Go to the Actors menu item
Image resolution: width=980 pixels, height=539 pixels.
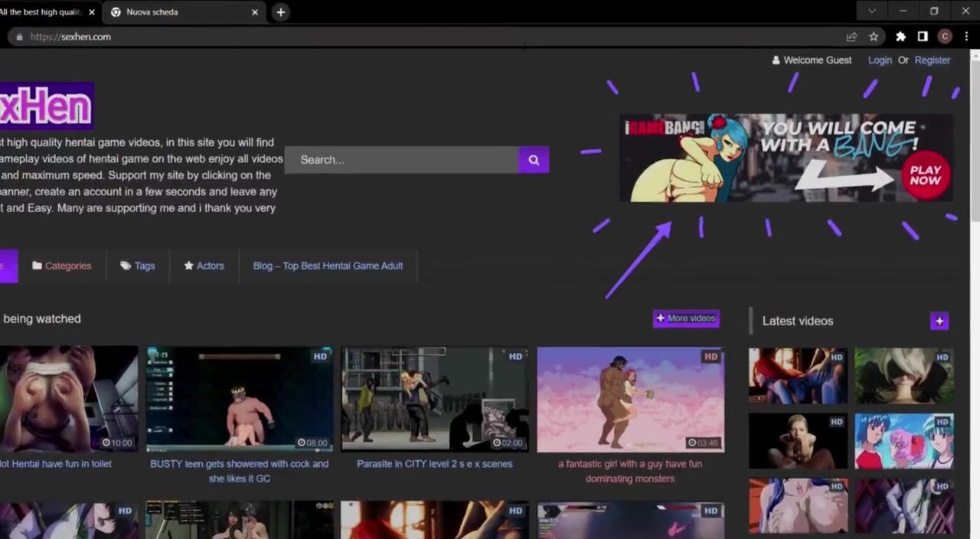click(204, 266)
